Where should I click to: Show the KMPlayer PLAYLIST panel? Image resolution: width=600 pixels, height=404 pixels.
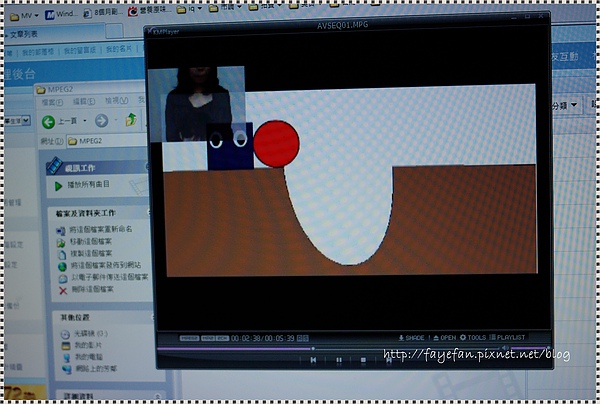point(507,337)
